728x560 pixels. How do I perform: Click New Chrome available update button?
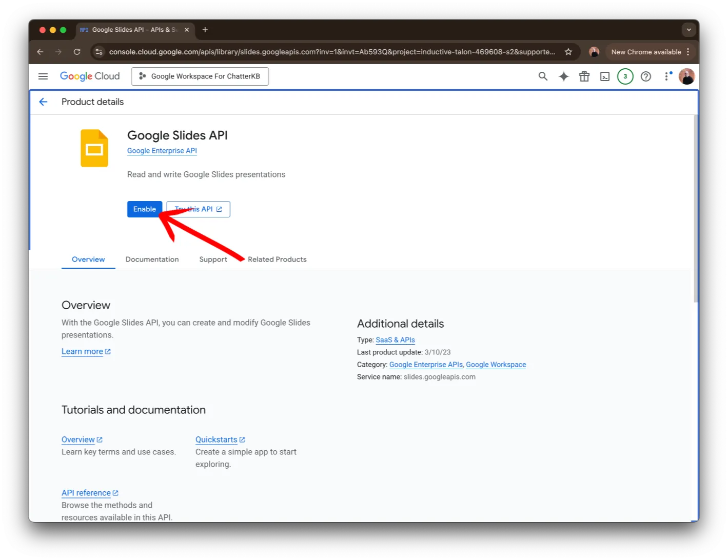[650, 52]
